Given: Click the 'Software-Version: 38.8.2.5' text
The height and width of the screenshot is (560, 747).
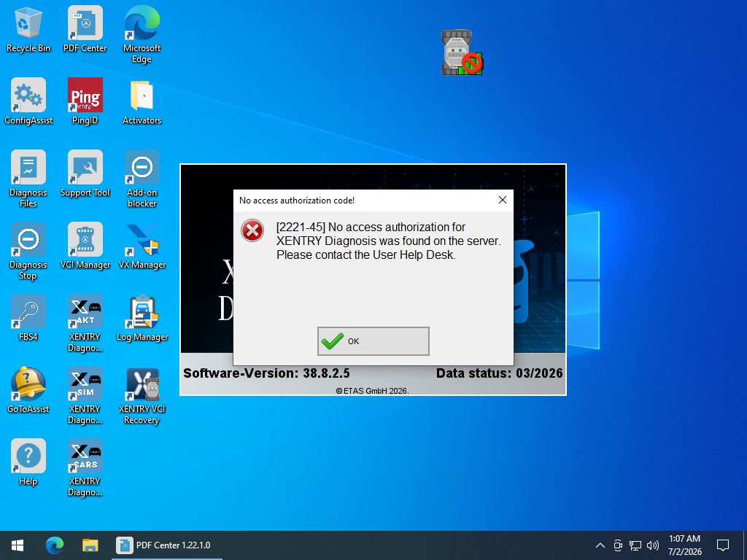Looking at the screenshot, I should (266, 373).
